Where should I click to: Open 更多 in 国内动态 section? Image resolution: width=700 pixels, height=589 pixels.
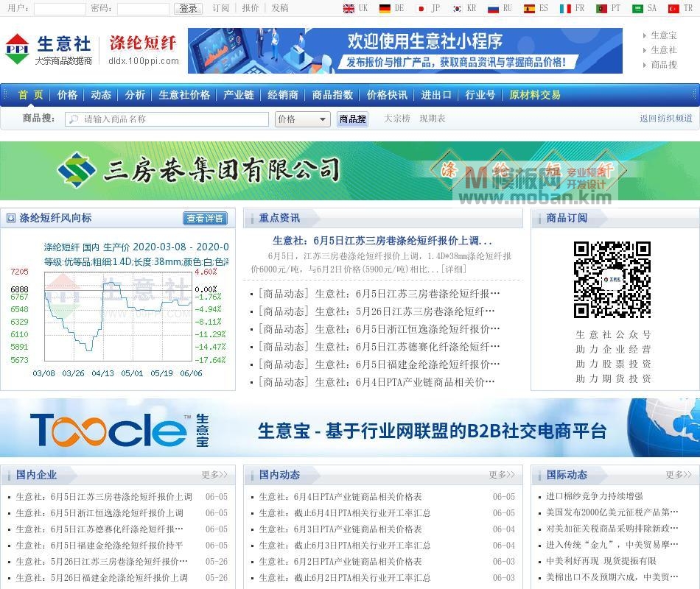click(502, 475)
